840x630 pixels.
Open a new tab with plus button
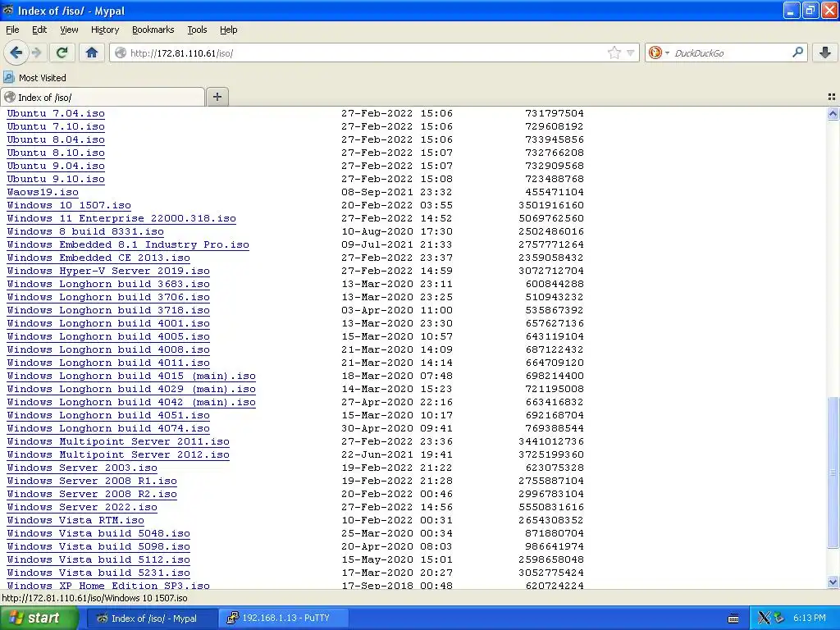click(217, 97)
